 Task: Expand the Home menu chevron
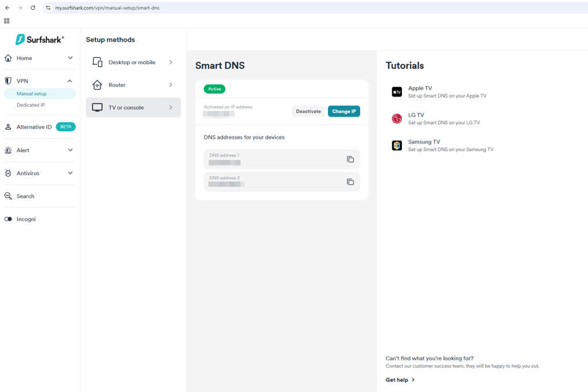pos(70,58)
